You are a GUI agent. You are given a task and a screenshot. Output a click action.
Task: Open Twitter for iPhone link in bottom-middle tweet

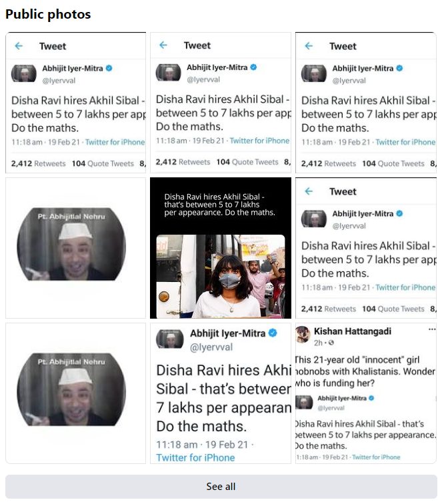(195, 457)
